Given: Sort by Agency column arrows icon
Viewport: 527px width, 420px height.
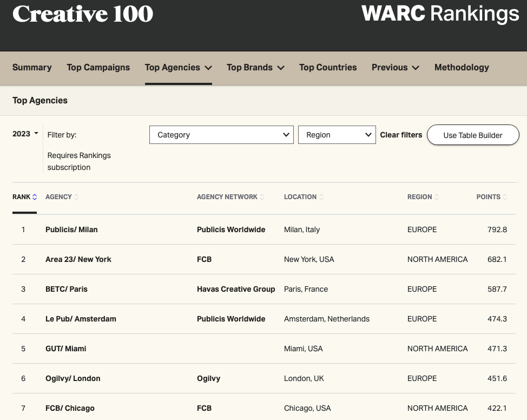Looking at the screenshot, I should [x=76, y=197].
